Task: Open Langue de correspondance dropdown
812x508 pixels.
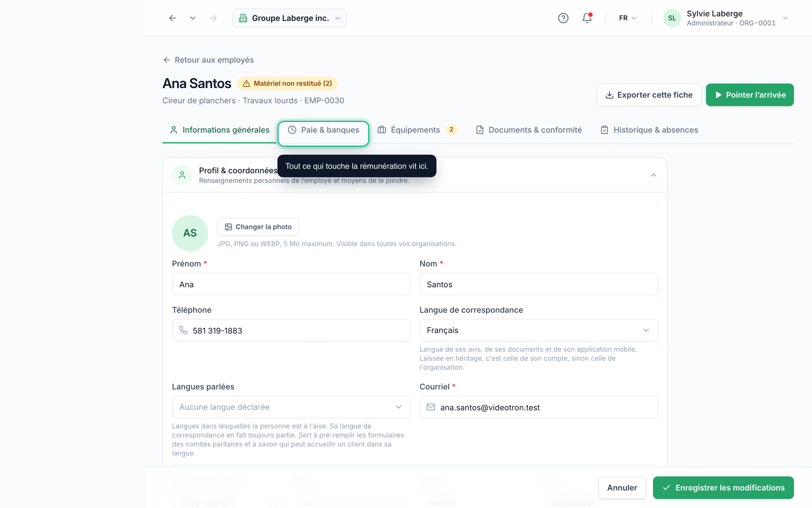Action: click(539, 330)
